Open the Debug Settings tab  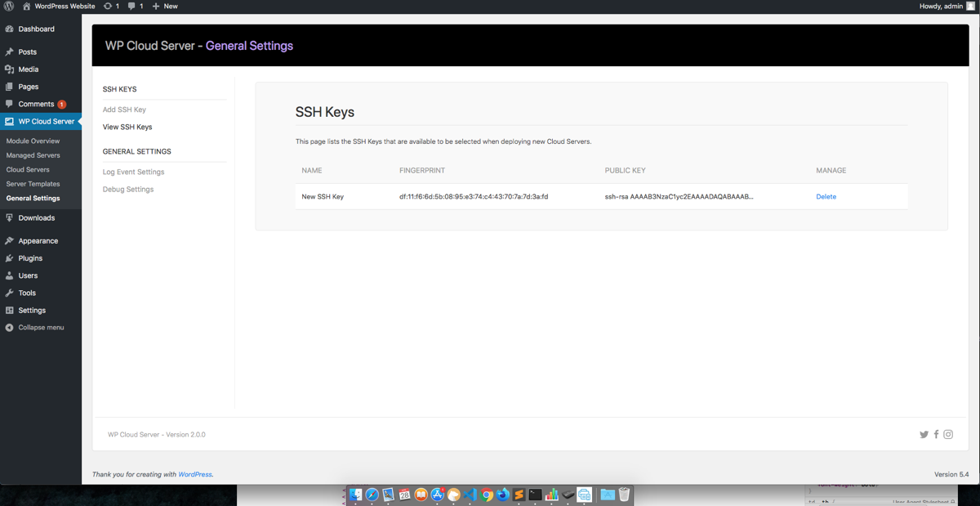[x=128, y=190]
